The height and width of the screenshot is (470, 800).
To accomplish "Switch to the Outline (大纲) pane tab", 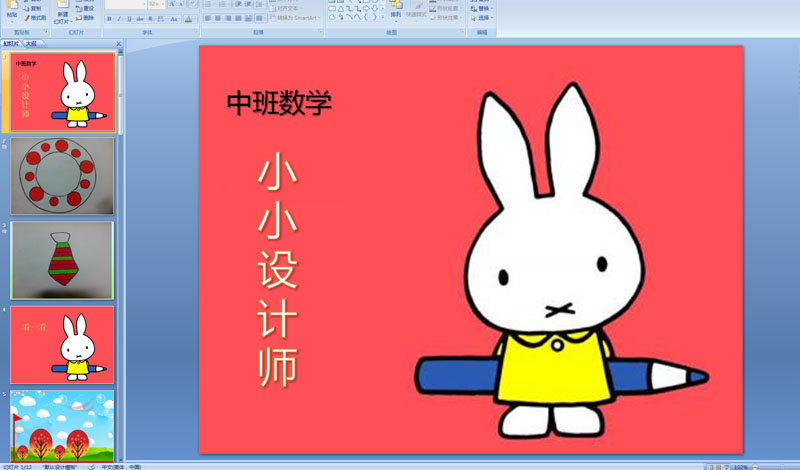I will [31, 44].
